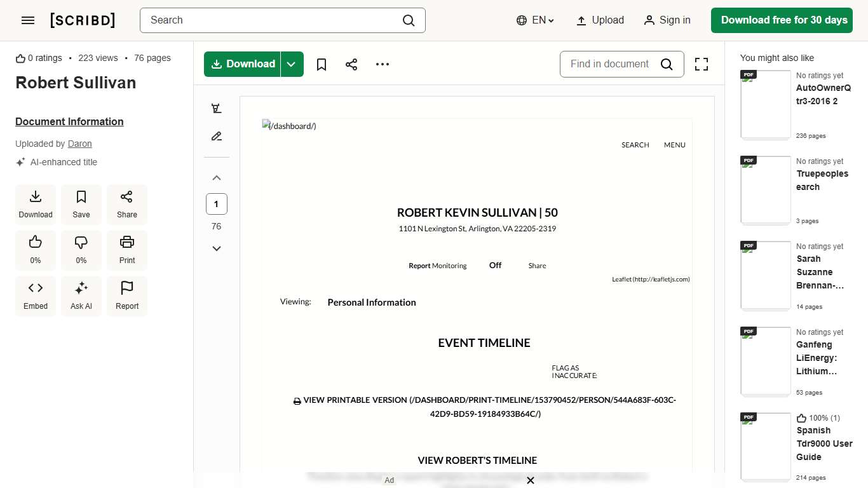This screenshot has width=868, height=488.
Task: Select the annotation pencil tool
Action: 216,136
